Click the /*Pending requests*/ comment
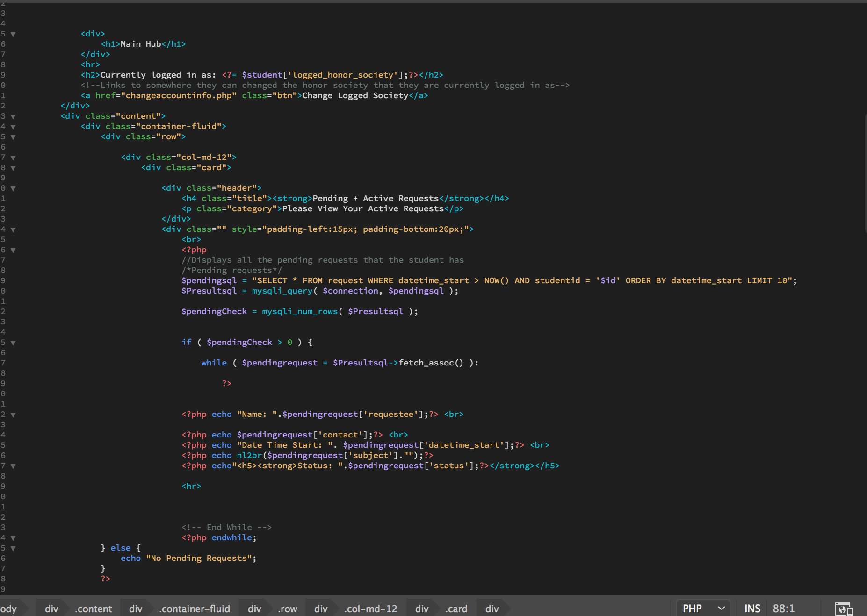Screen dimensions: 867x616 click(x=232, y=270)
